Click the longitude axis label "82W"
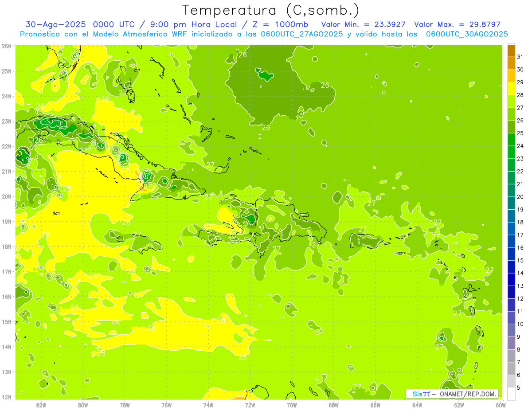 (x=41, y=405)
